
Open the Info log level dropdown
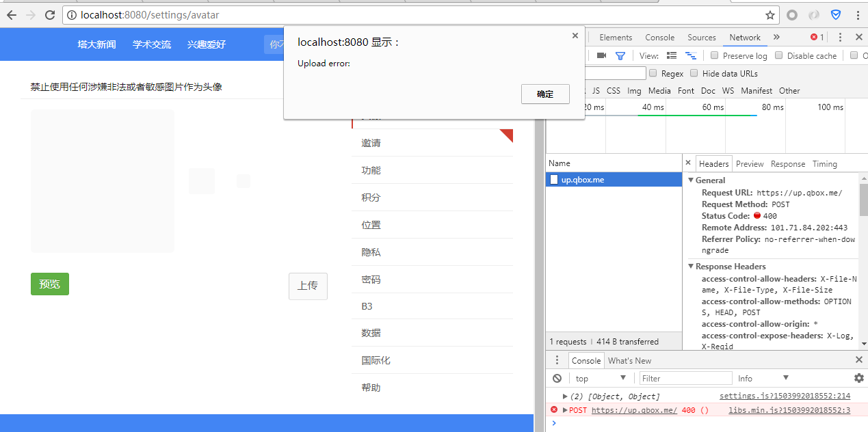(763, 378)
